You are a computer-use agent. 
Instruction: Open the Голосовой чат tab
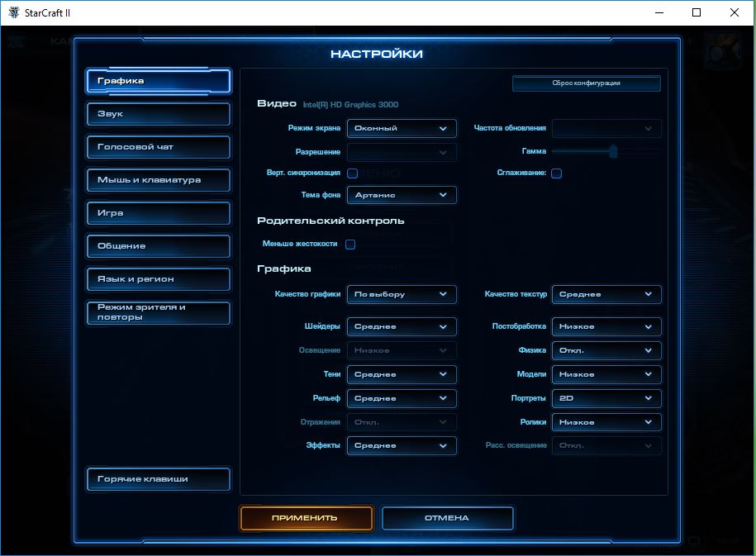pyautogui.click(x=159, y=147)
